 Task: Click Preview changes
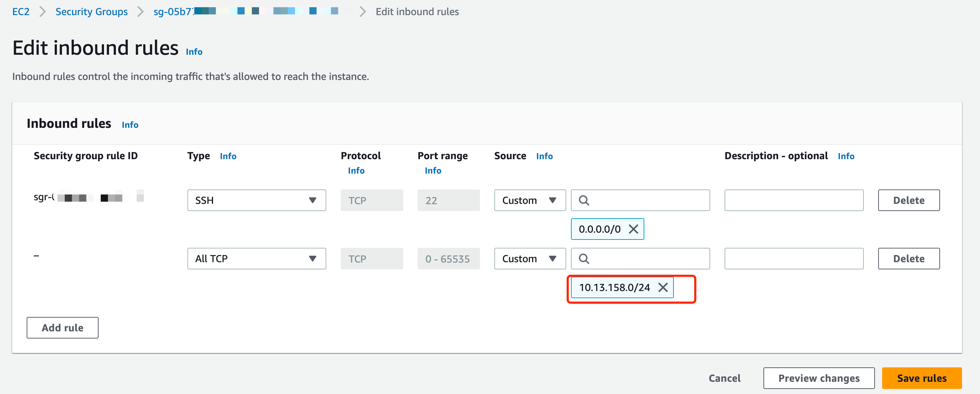tap(819, 378)
